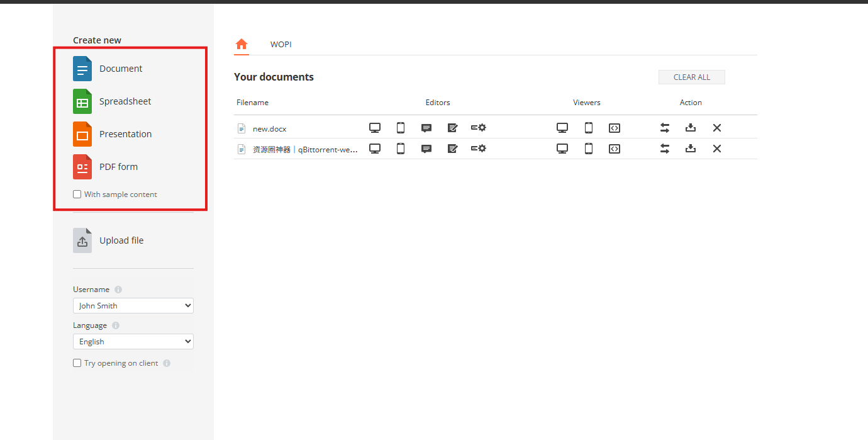View the qBittorrent file in the mobile viewer
Screen dimensions: 868x440
coord(589,149)
